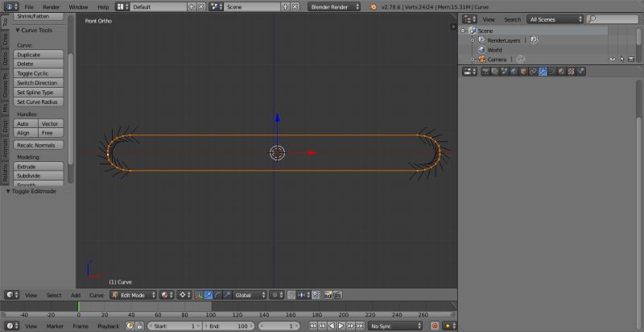644x332 pixels.
Task: Toggle the rotate manipulator
Action: click(217, 295)
